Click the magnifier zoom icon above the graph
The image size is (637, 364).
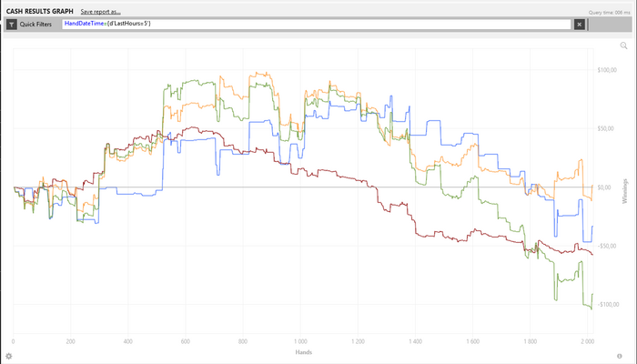pyautogui.click(x=623, y=45)
